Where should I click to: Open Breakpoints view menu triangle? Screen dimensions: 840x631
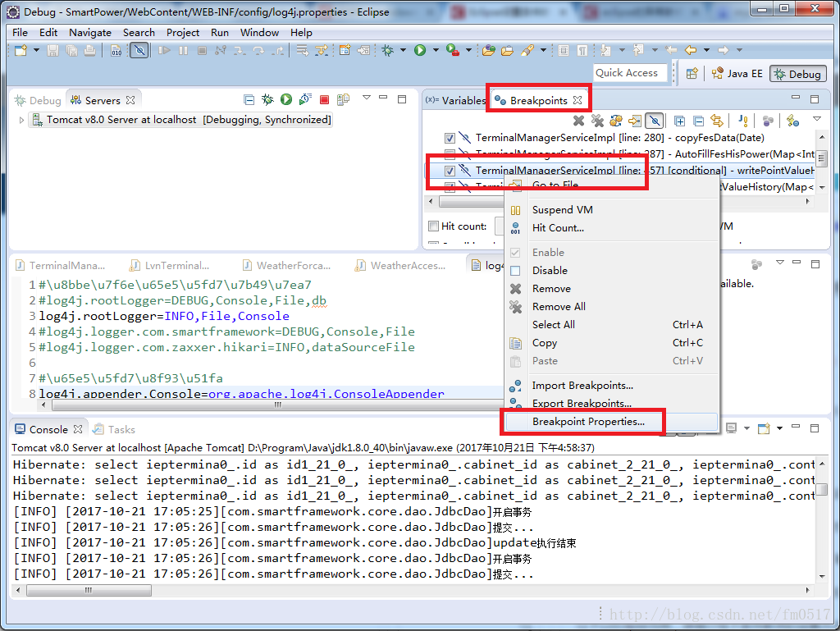click(817, 119)
